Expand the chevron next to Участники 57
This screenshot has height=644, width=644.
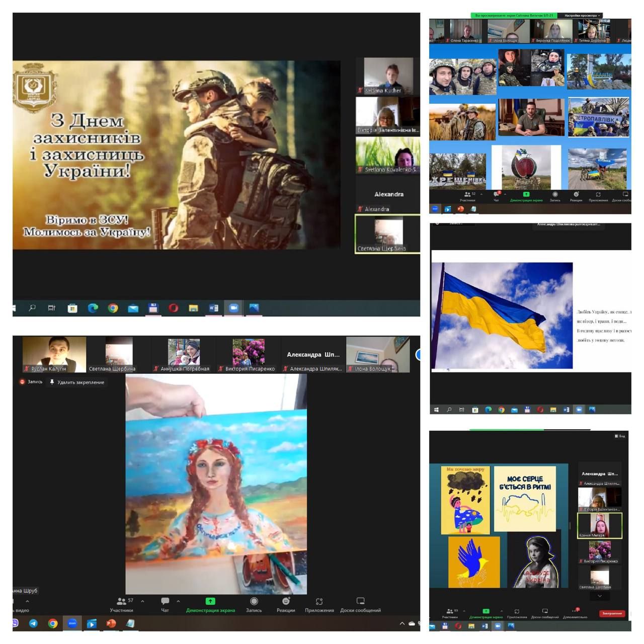pyautogui.click(x=142, y=601)
